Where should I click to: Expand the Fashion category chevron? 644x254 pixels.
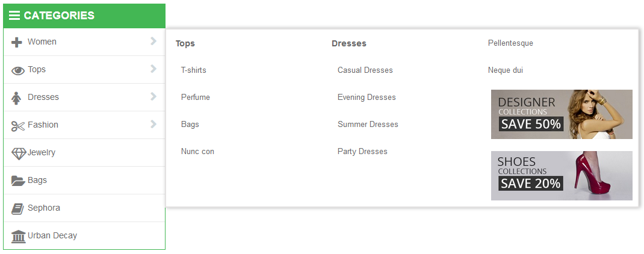153,124
